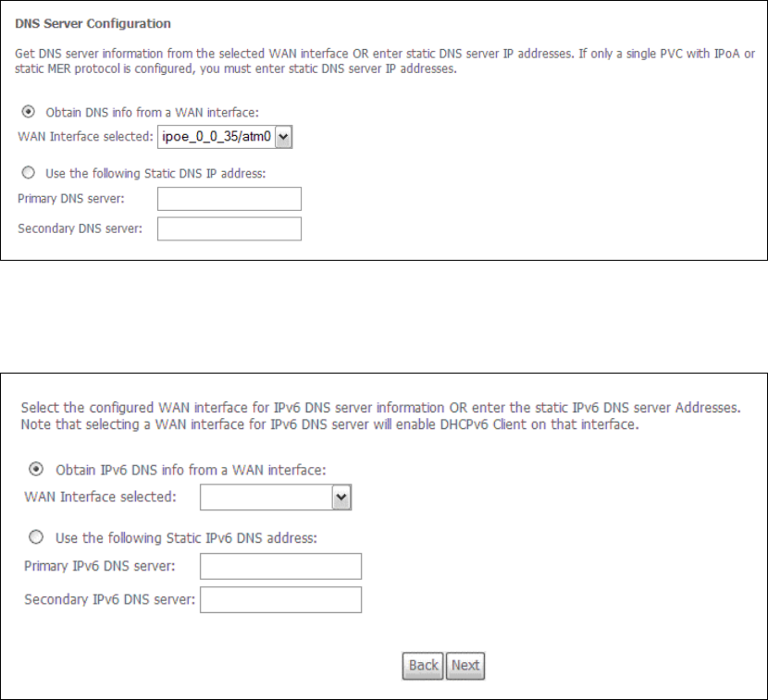Click the Obtain IPv6 DNS info label text
Screen dimensions: 768x700
click(x=191, y=470)
